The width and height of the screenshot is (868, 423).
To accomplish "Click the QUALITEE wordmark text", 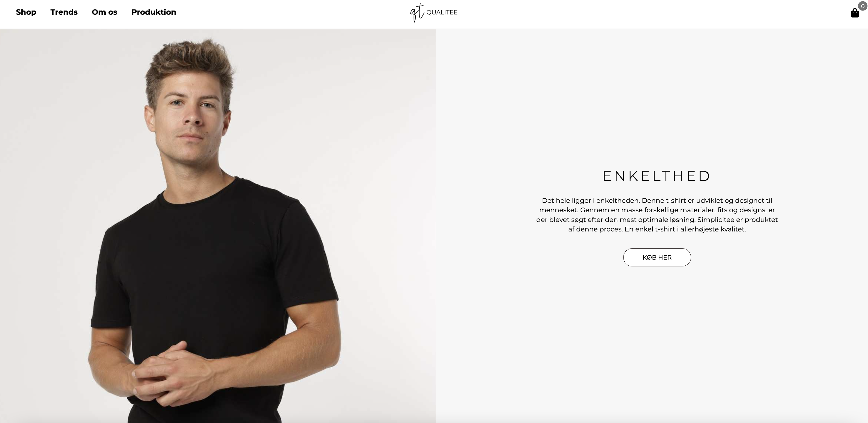I will coord(442,12).
